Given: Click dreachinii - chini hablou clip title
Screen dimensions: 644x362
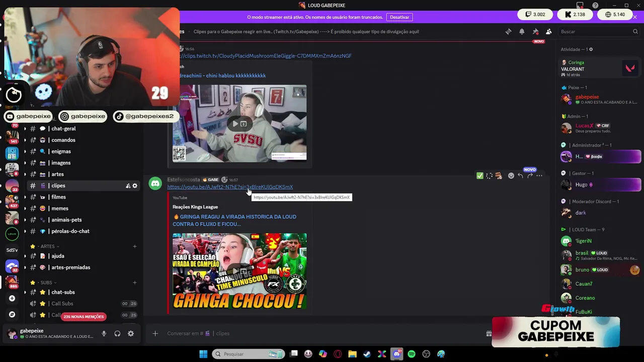Looking at the screenshot, I should click(222, 75).
